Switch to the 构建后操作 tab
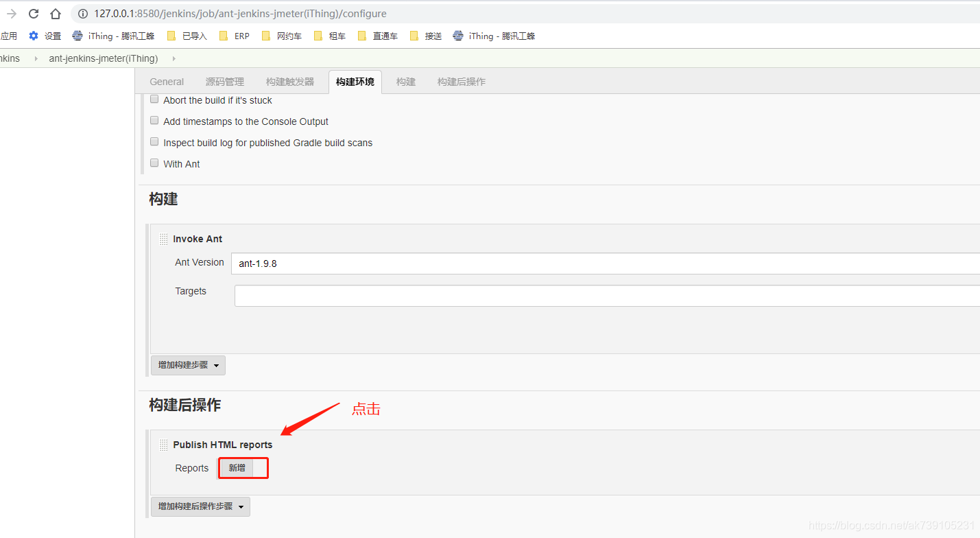The image size is (980, 538). (462, 82)
